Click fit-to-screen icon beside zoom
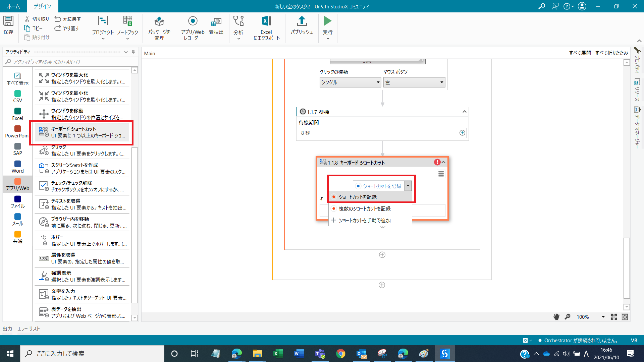 614,317
